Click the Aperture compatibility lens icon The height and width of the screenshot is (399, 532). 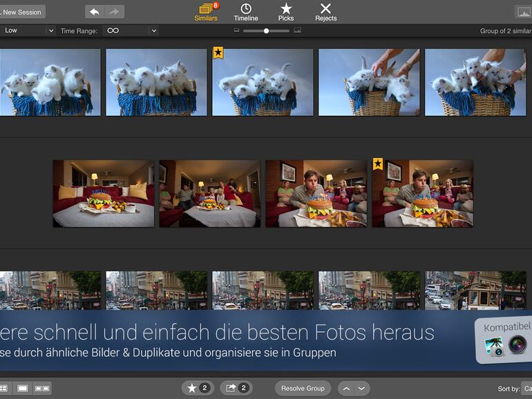coord(517,344)
